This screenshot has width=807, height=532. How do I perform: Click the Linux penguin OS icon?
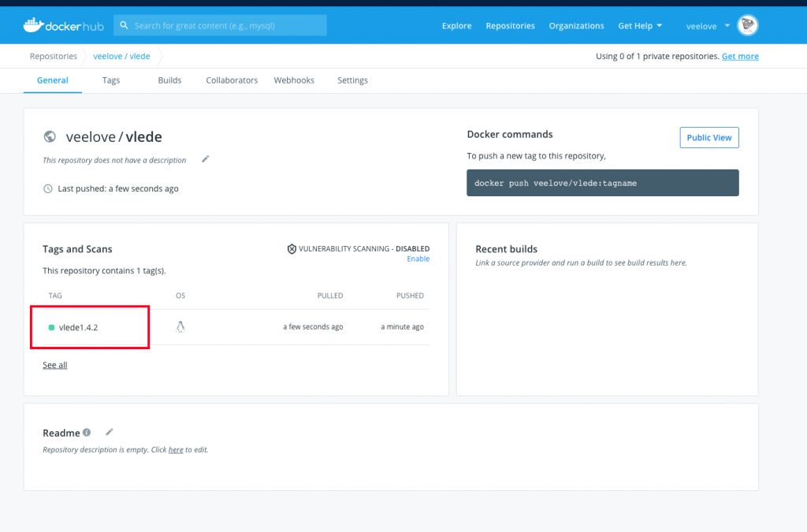click(180, 327)
